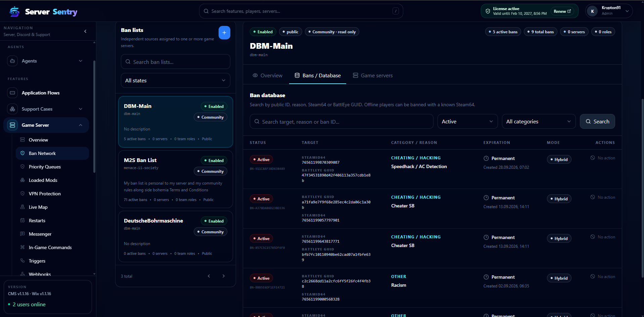Click the Game Server icon
644x317 pixels.
tap(12, 125)
